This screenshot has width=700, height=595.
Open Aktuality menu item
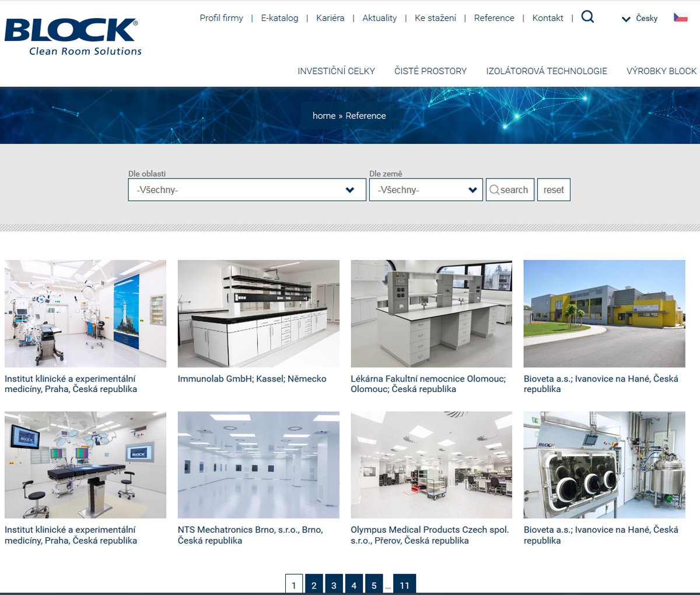click(x=379, y=18)
